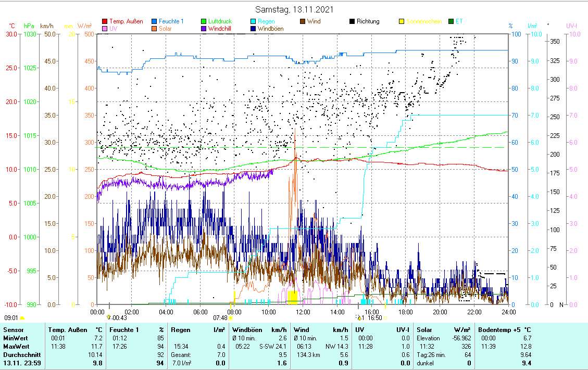Image resolution: width=588 pixels, height=370 pixels.
Task: Select the Windböen km/h table header
Action: point(259,330)
